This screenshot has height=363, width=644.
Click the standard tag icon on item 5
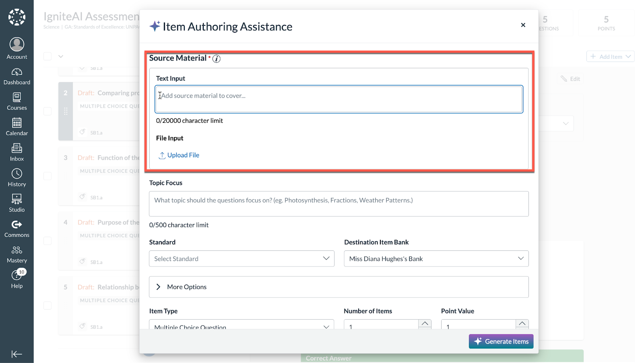click(x=83, y=326)
